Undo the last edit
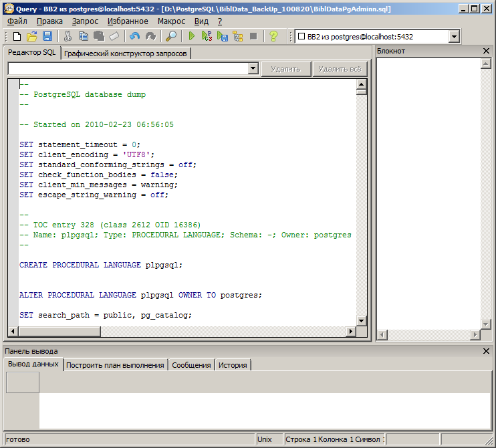The width and height of the screenshot is (496, 448). point(135,36)
